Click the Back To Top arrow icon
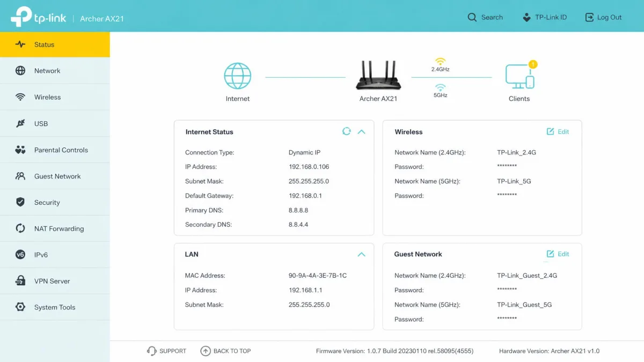Viewport: 644px width, 362px height. 206,351
